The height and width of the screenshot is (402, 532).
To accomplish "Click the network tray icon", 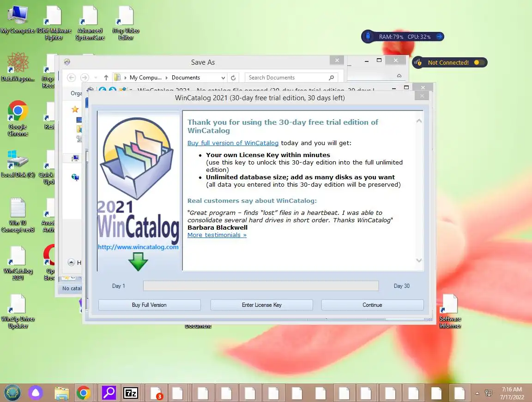I will (x=489, y=393).
